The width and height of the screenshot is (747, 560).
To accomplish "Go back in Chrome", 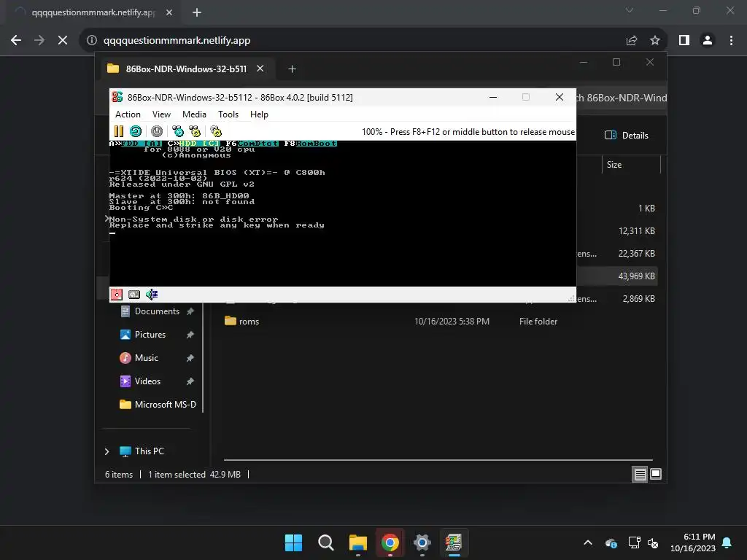I will [16, 41].
